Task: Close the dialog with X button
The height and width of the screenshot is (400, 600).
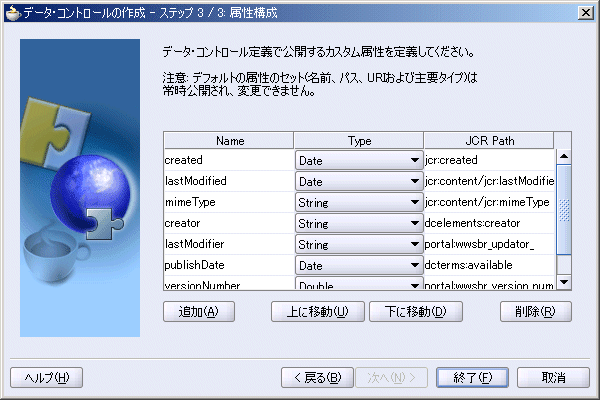Action: click(x=586, y=13)
